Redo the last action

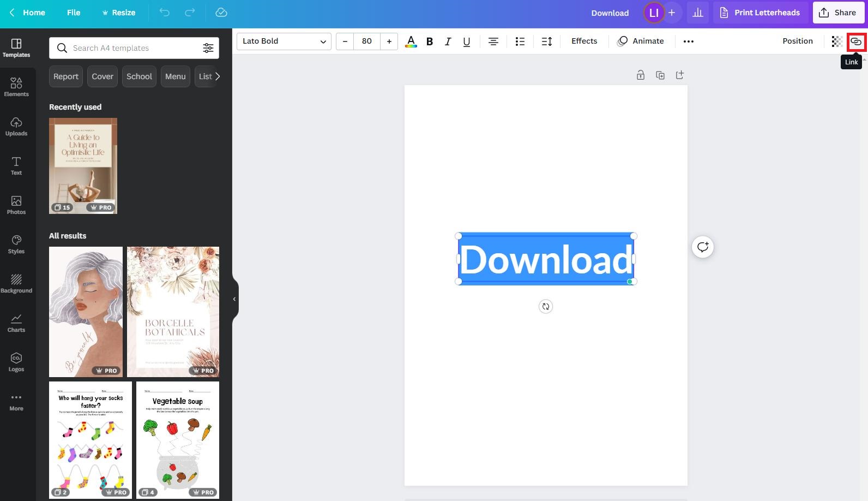(x=190, y=13)
